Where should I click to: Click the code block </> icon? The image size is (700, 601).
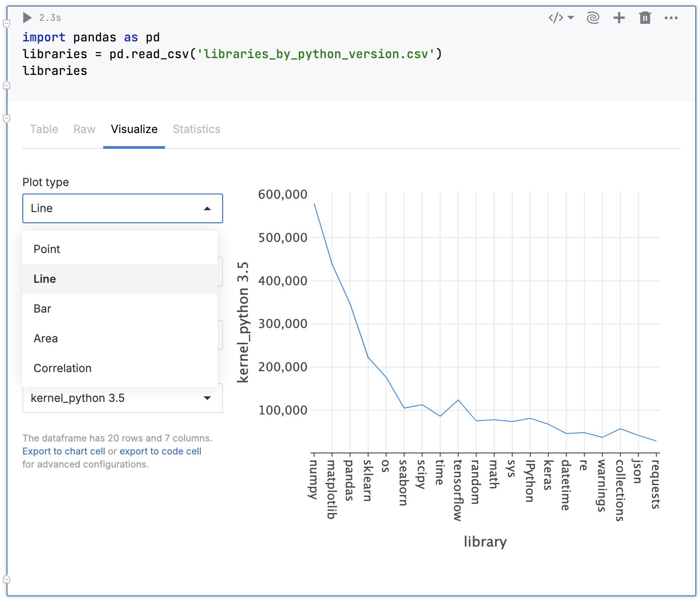tap(556, 18)
